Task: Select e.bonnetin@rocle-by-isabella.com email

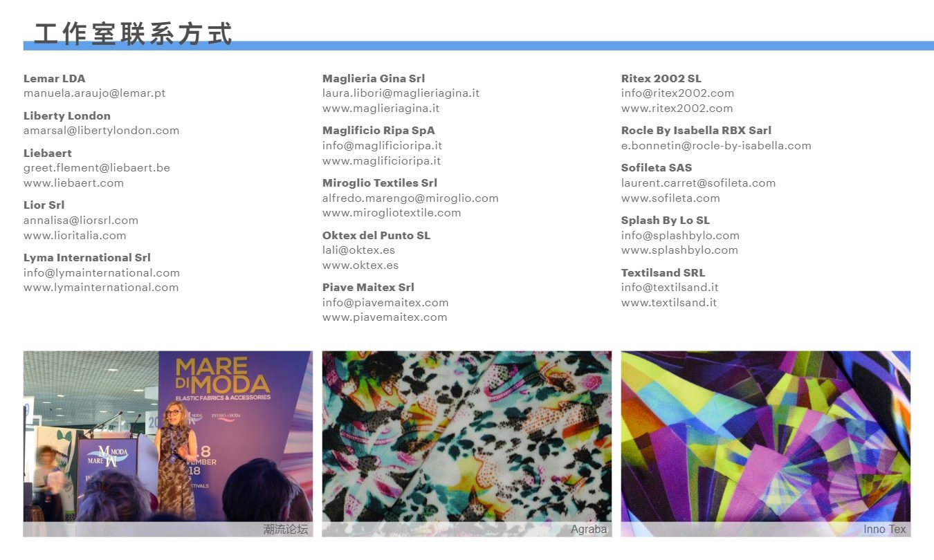Action: click(x=716, y=146)
